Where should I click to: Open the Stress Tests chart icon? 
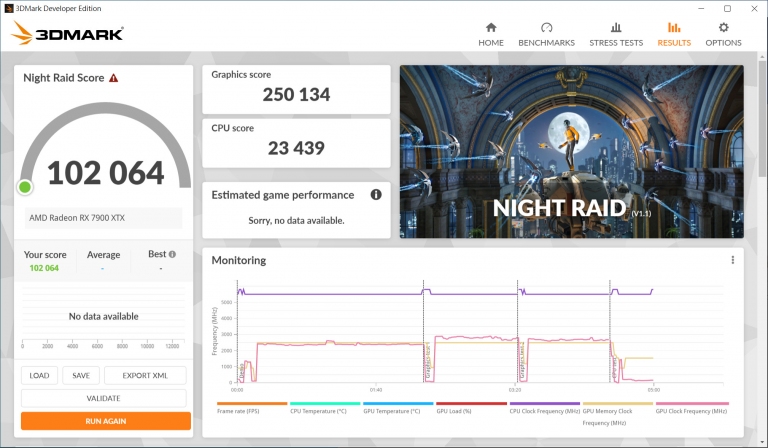(616, 27)
